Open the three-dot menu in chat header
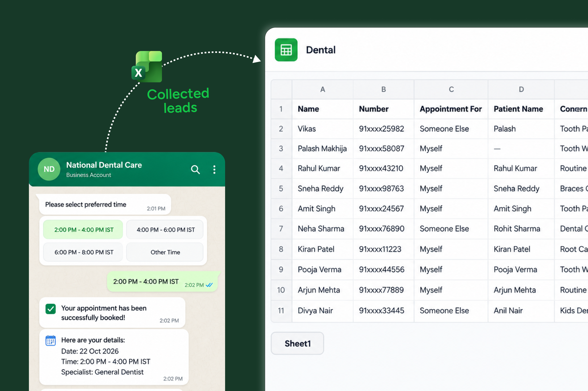 coord(214,170)
